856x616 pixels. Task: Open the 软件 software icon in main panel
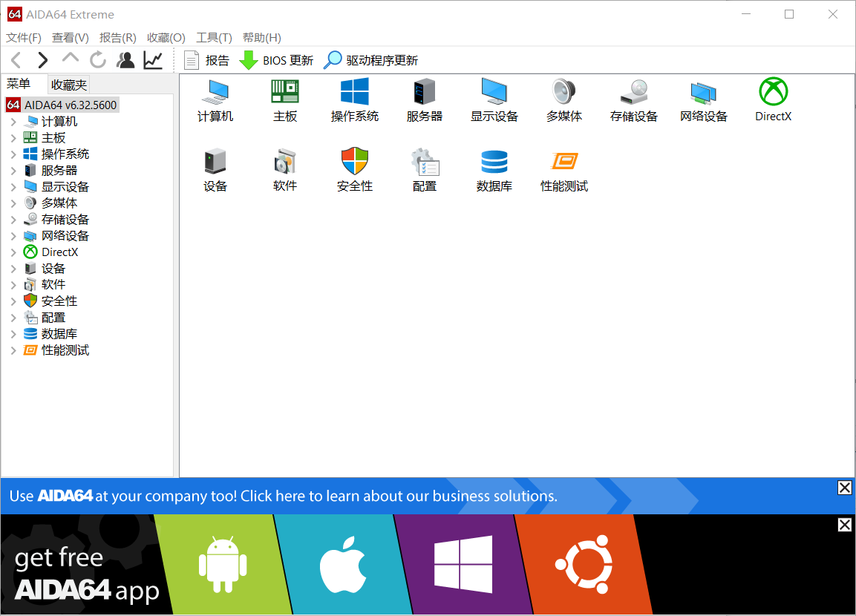[x=285, y=170]
